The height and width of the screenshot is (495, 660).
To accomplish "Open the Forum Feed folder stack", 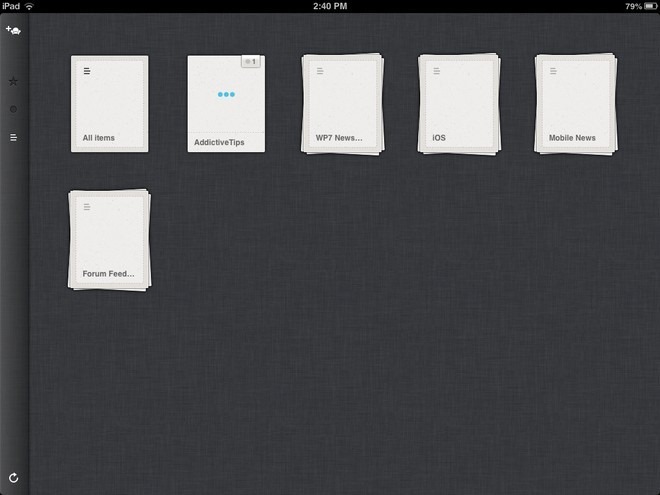I will point(109,240).
